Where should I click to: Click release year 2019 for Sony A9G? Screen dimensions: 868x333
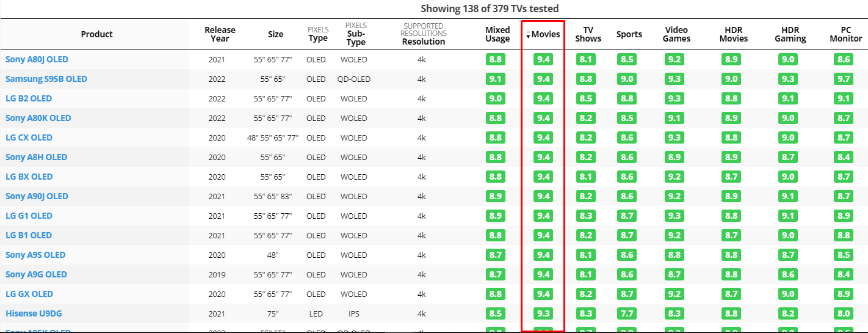[217, 274]
